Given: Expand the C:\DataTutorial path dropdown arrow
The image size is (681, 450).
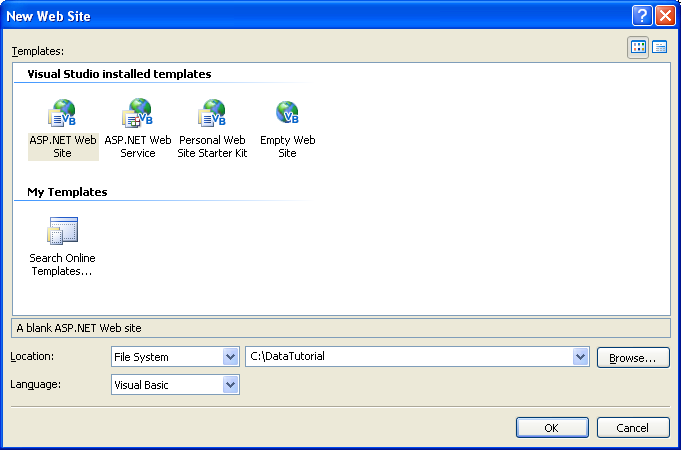Looking at the screenshot, I should (580, 357).
